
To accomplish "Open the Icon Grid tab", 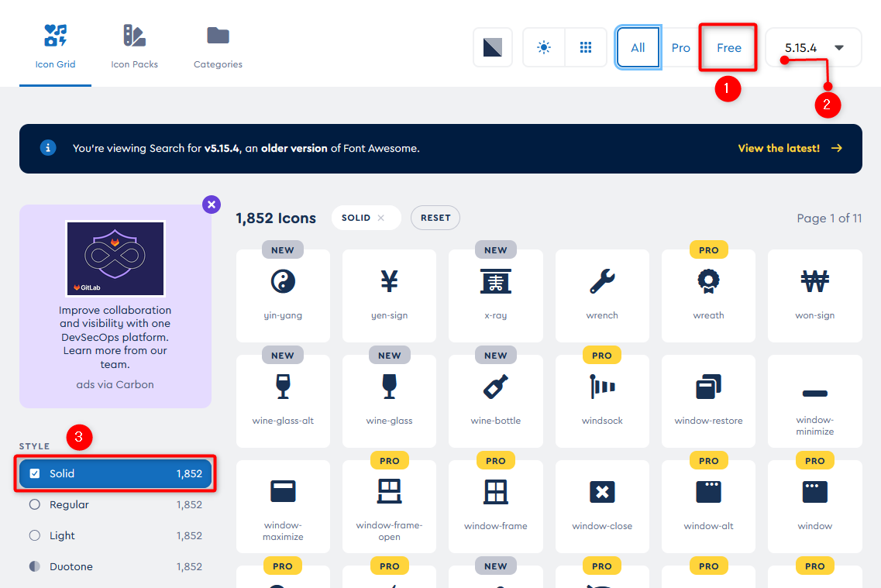I will [55, 47].
